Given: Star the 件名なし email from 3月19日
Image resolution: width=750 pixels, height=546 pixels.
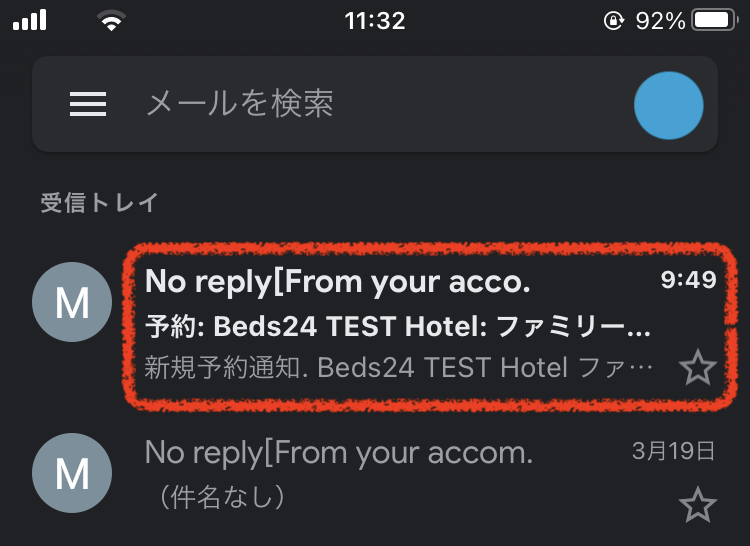Looking at the screenshot, I should tap(697, 504).
